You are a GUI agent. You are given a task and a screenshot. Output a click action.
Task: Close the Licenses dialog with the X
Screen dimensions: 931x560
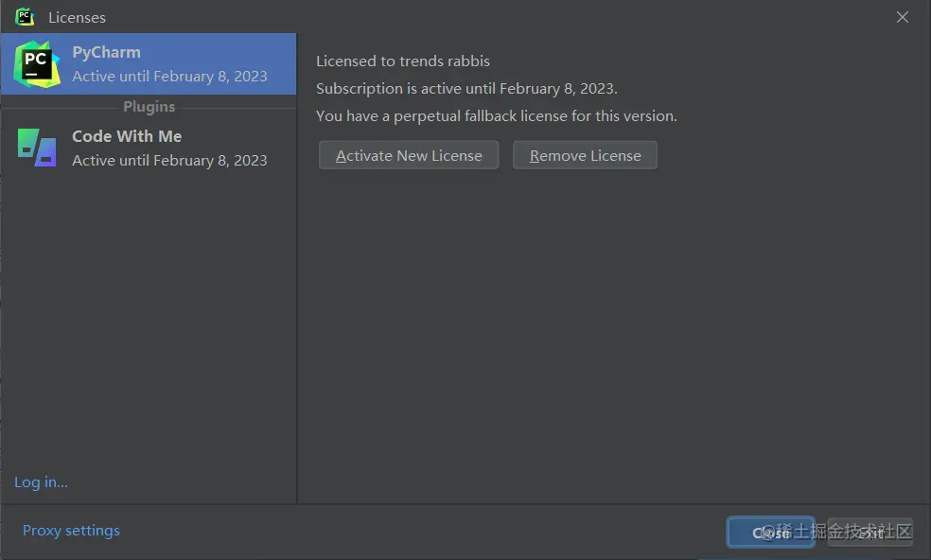(902, 17)
